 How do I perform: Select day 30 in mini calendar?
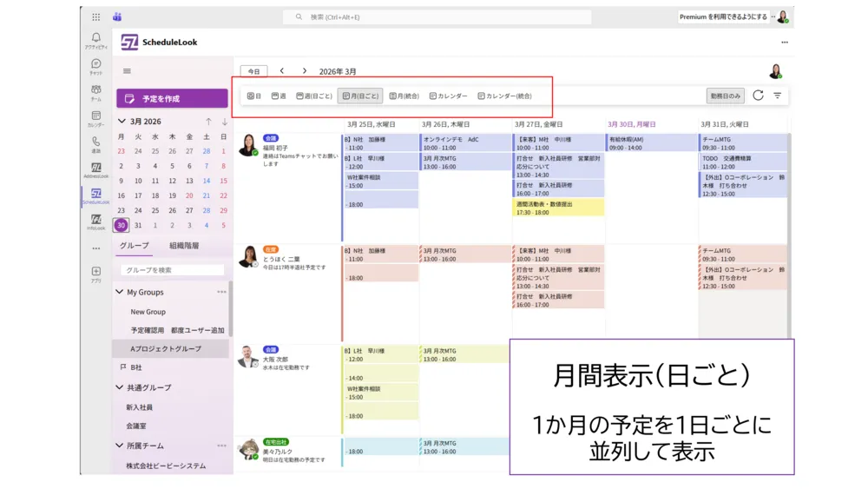[x=121, y=226]
